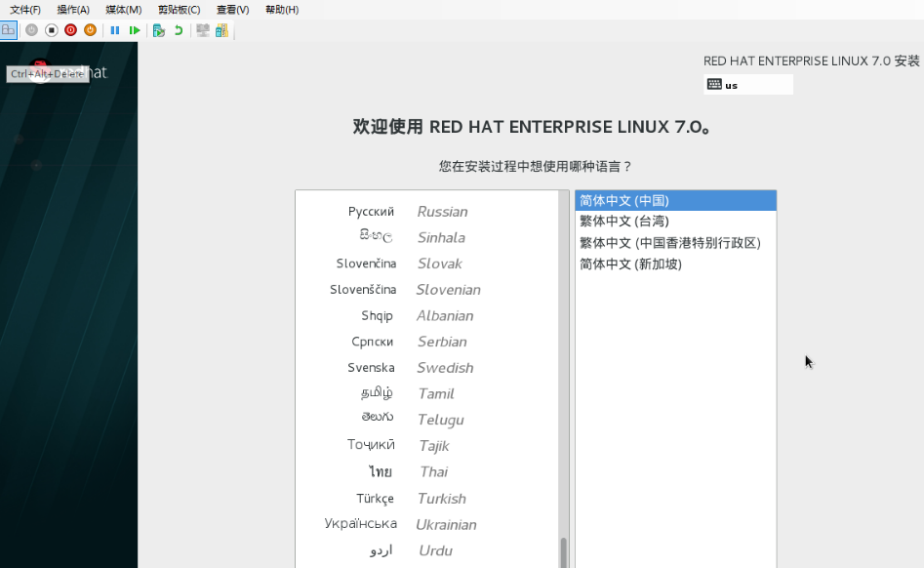The image size is (924, 568).
Task: Open the 剪贴板(C) menu
Action: coord(176,9)
